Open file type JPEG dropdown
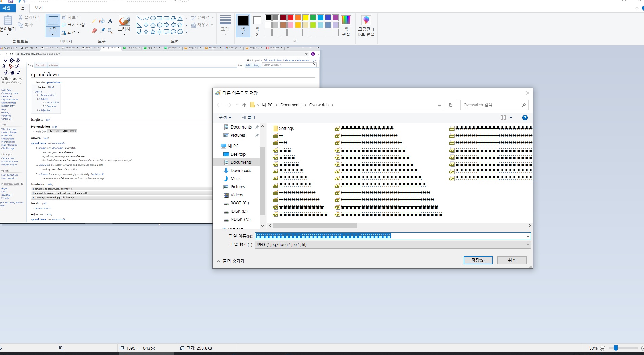This screenshot has height=355, width=644. tap(528, 245)
